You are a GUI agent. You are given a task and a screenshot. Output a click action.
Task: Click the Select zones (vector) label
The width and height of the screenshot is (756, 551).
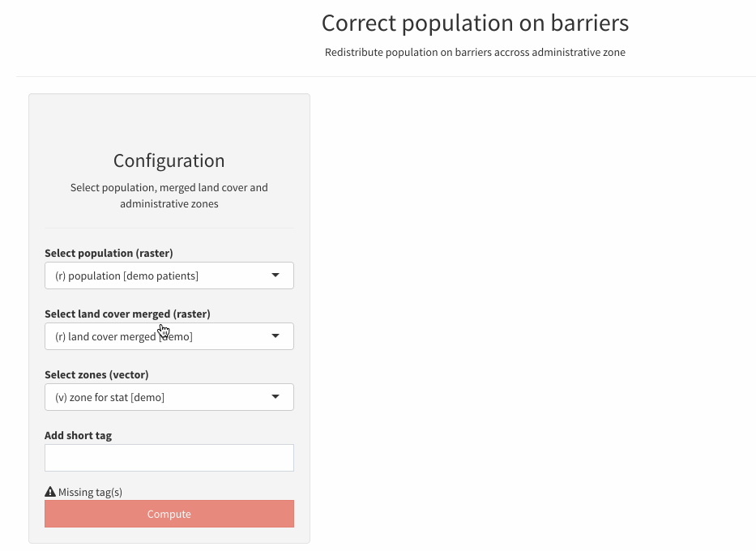tap(98, 374)
